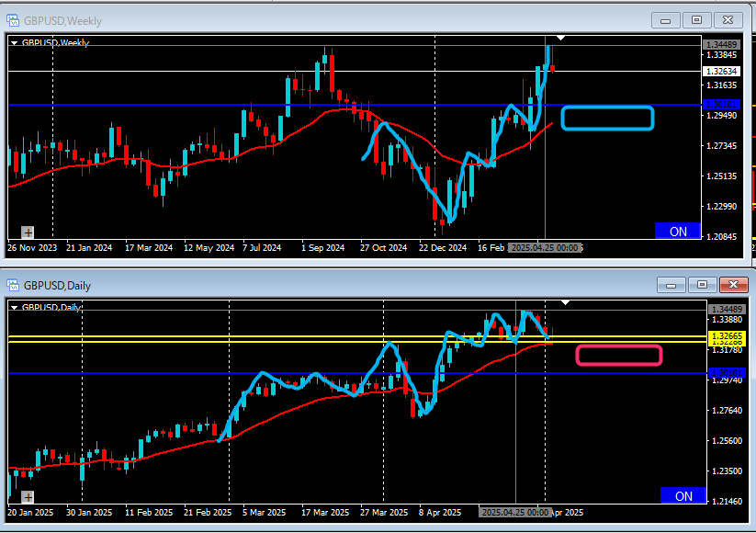Click the chart shift marker in Weekly chart
This screenshot has height=533, width=756.
pos(560,38)
